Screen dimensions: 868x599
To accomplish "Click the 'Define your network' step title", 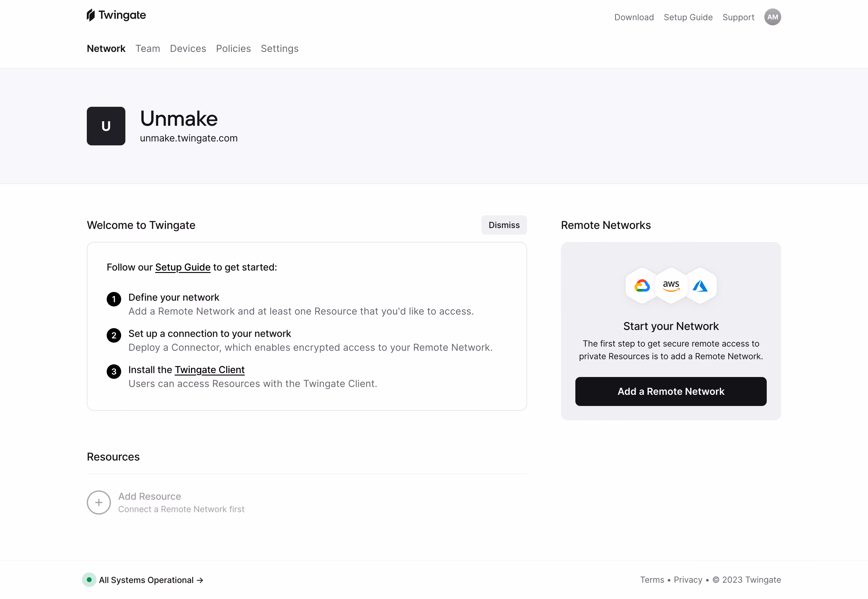I will (174, 297).
